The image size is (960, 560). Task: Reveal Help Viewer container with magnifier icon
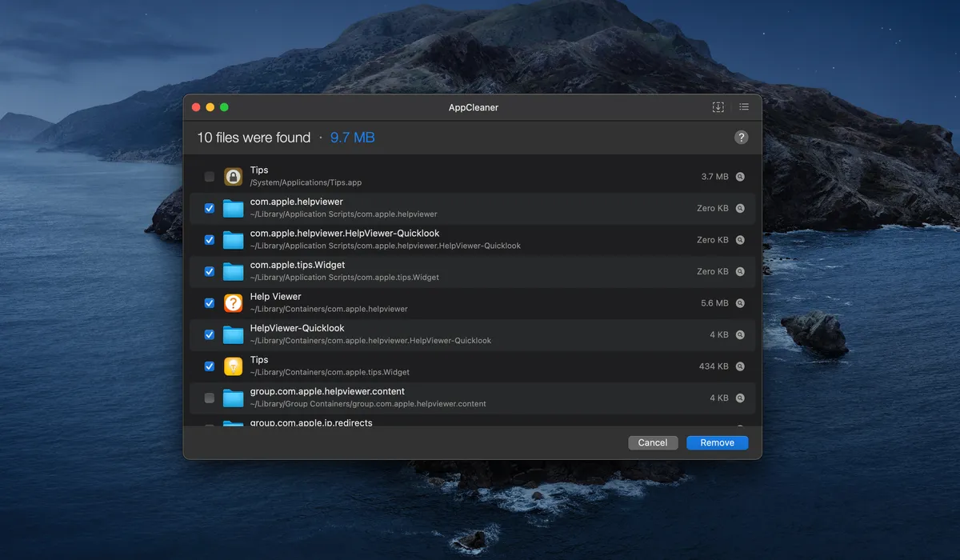coord(740,303)
